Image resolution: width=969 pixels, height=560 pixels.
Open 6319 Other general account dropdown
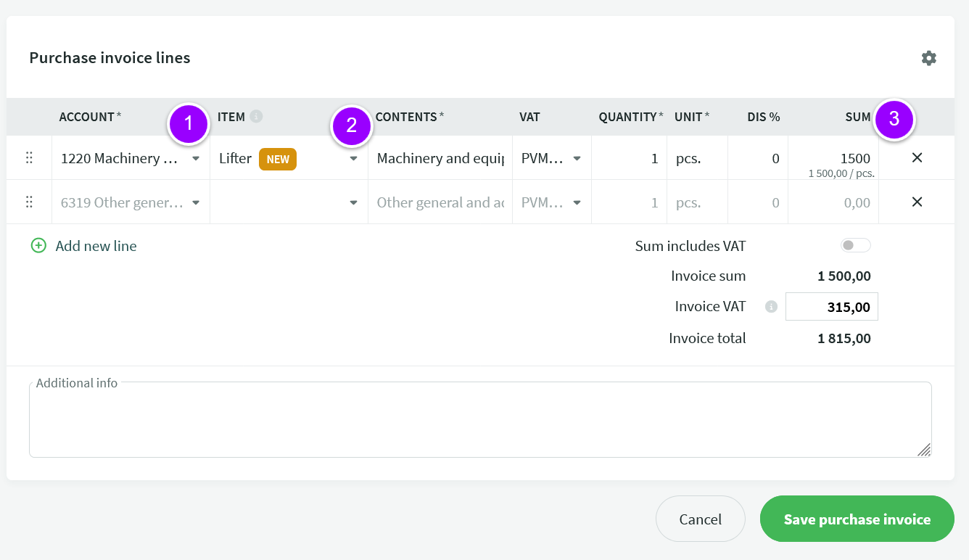click(196, 203)
